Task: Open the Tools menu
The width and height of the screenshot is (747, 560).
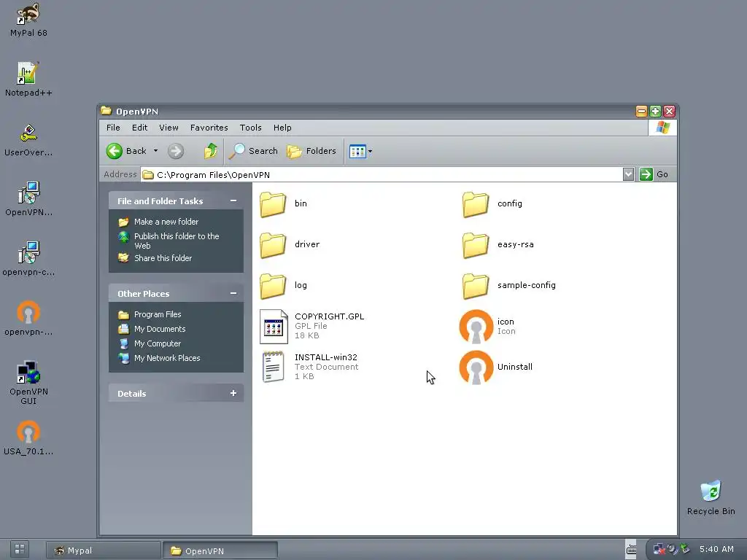Action: tap(251, 128)
